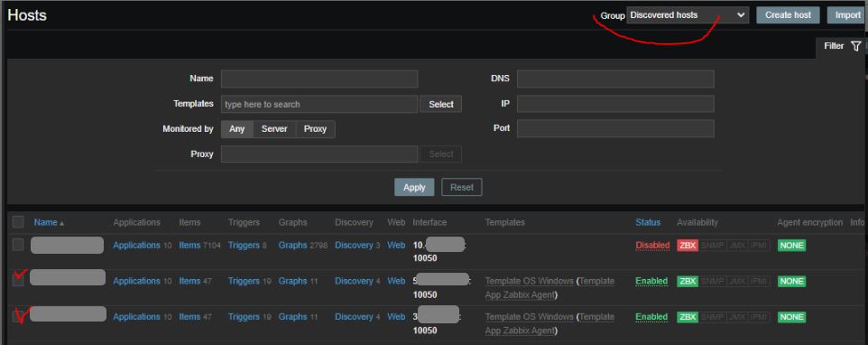
Task: Click the Interface column header
Action: [429, 222]
